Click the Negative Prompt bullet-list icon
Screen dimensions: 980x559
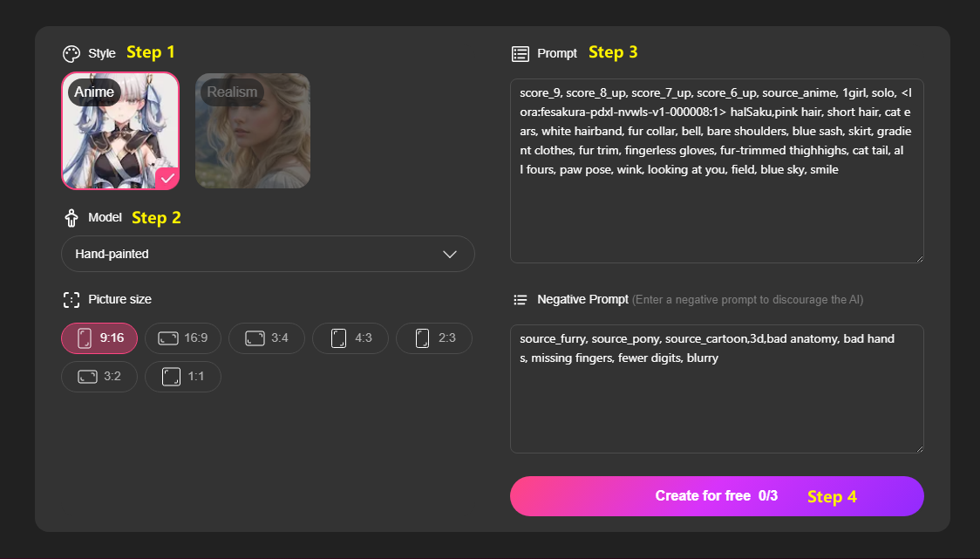pyautogui.click(x=521, y=300)
